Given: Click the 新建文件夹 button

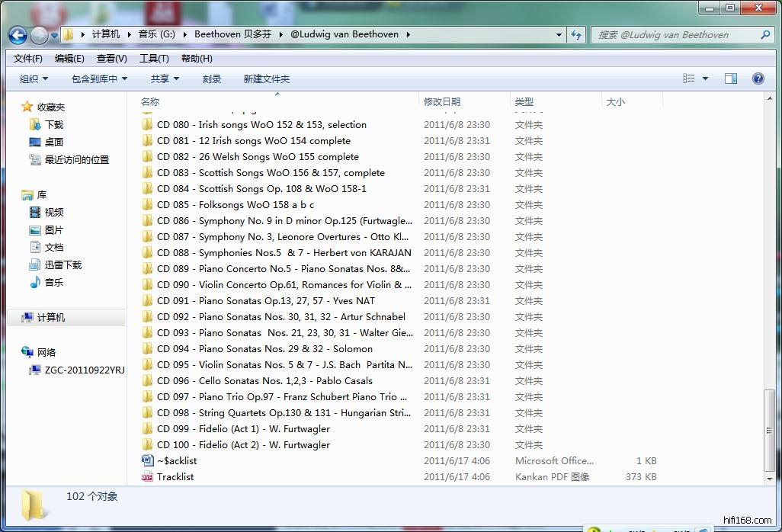Looking at the screenshot, I should (266, 79).
